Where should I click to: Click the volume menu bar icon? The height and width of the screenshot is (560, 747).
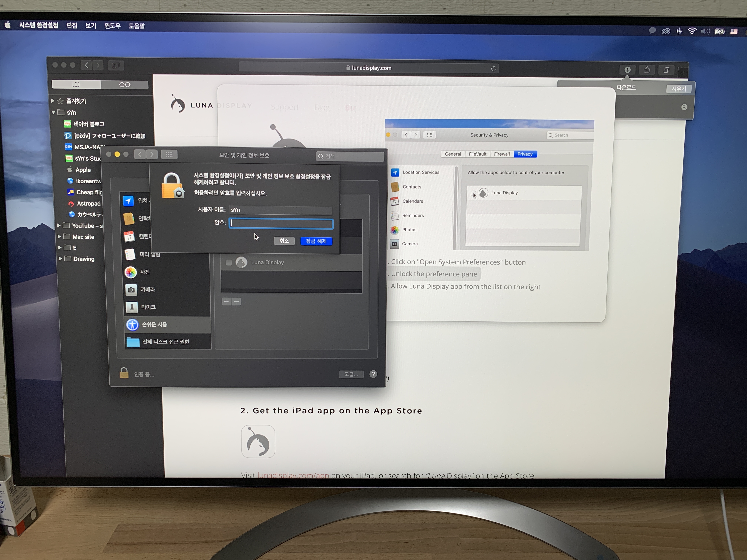705,31
